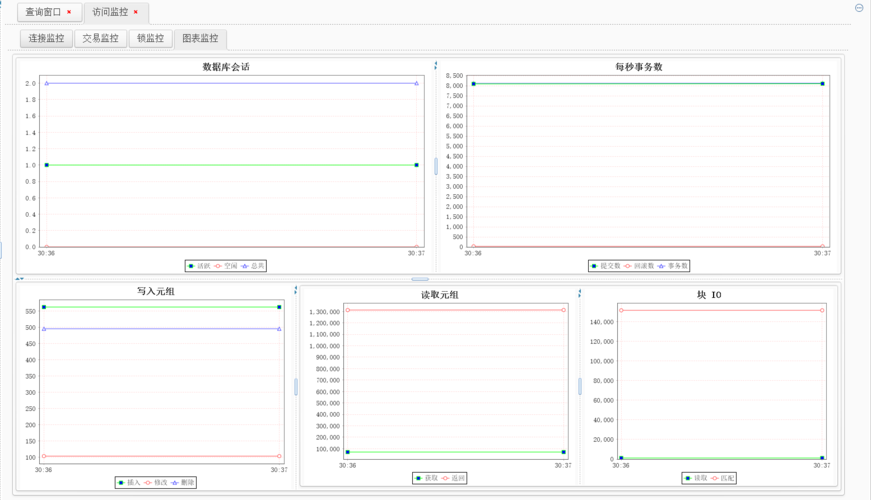The image size is (871, 500).
Task: Click the 每秒事务数 chart title
Action: point(639,67)
